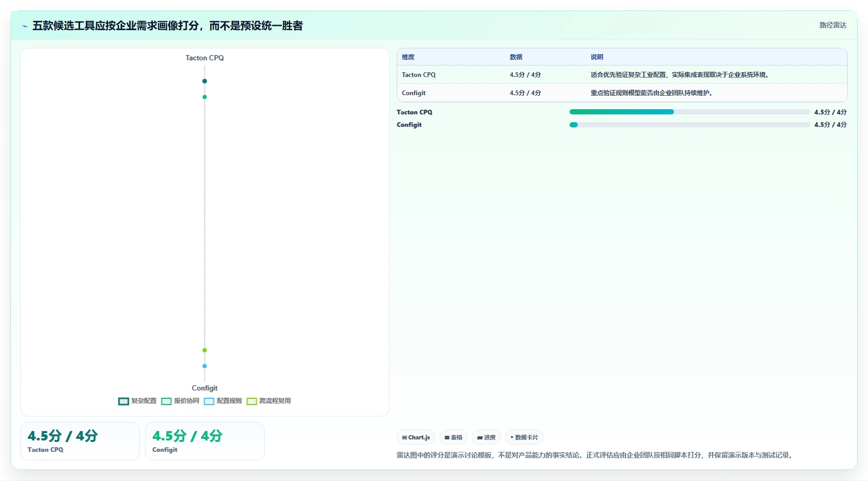The width and height of the screenshot is (868, 481).
Task: Click the 说明 column header
Action: click(x=597, y=57)
